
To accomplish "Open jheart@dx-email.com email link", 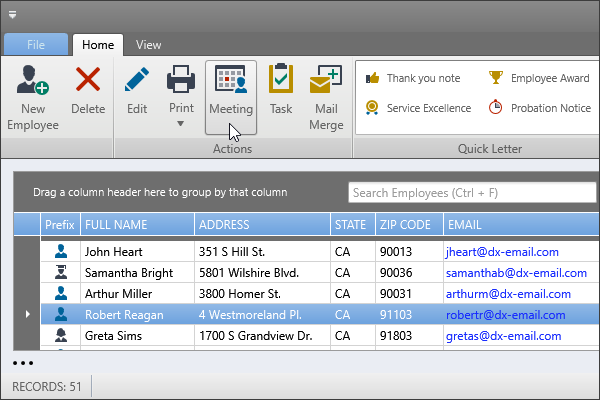I will click(502, 252).
